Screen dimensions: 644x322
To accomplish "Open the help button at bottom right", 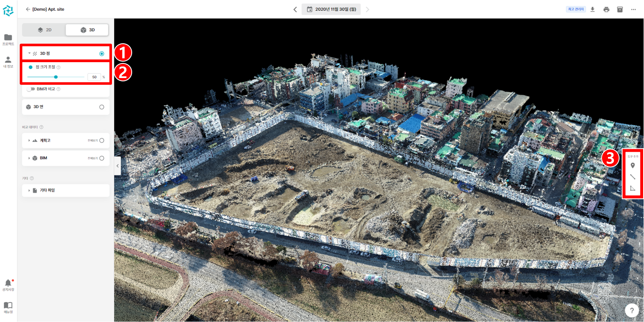I will [632, 310].
